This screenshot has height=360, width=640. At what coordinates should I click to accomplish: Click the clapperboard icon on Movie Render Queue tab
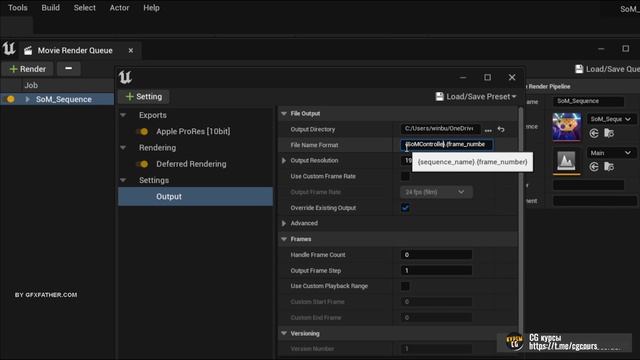coord(28,51)
